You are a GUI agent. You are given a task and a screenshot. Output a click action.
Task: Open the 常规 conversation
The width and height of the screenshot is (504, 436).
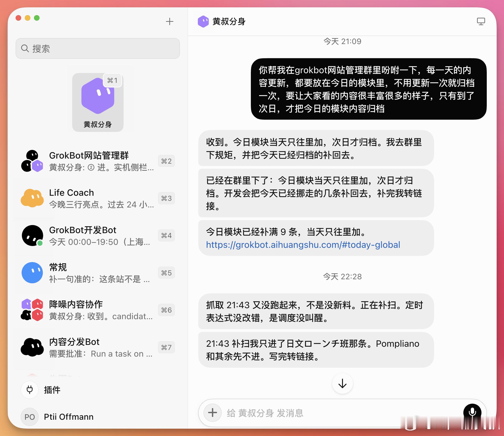[x=98, y=273]
